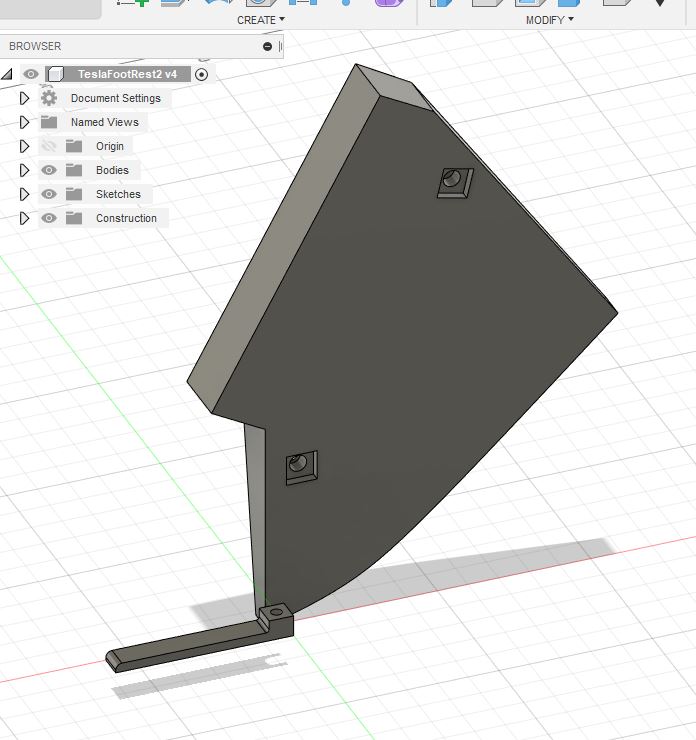
Task: Select the lower square nut recess on model
Action: point(302,467)
